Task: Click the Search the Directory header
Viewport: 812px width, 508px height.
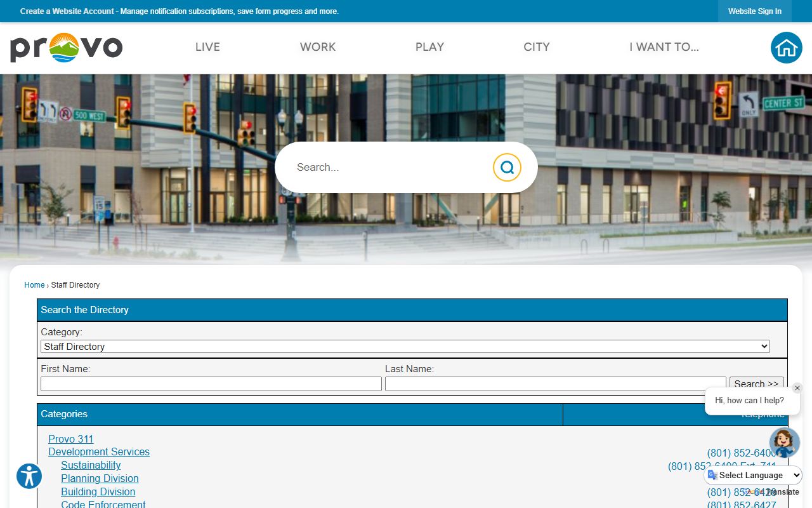Action: [x=412, y=310]
